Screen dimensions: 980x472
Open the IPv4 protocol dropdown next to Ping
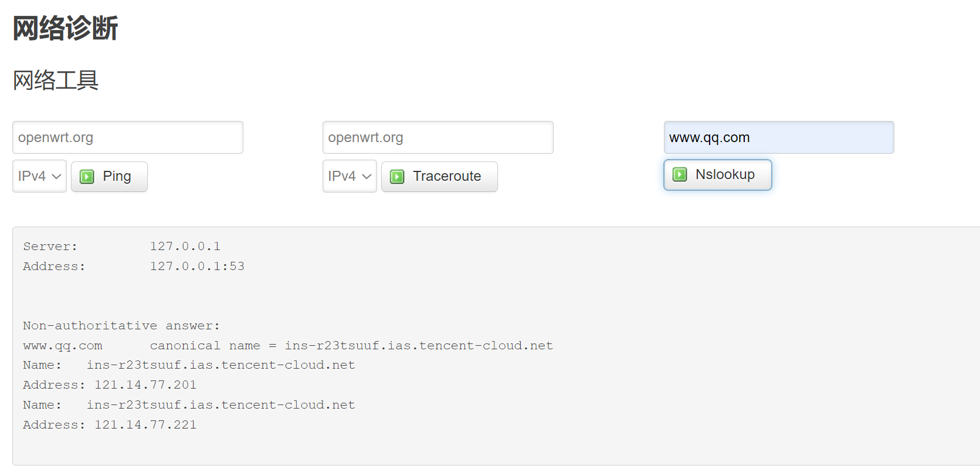(39, 176)
